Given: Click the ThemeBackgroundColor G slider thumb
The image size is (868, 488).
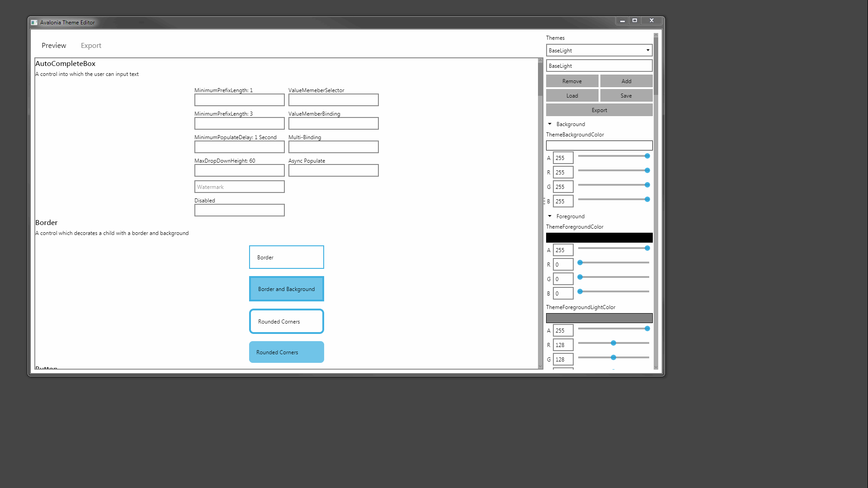Looking at the screenshot, I should (647, 185).
